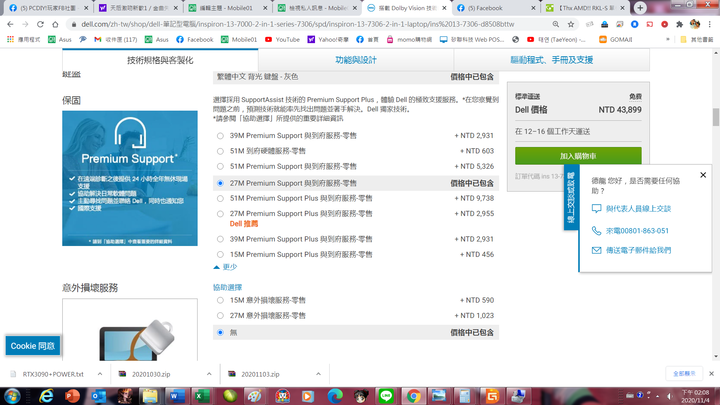The width and height of the screenshot is (720, 405).
Task: Collapse warranty options with 更少
Action: click(225, 267)
